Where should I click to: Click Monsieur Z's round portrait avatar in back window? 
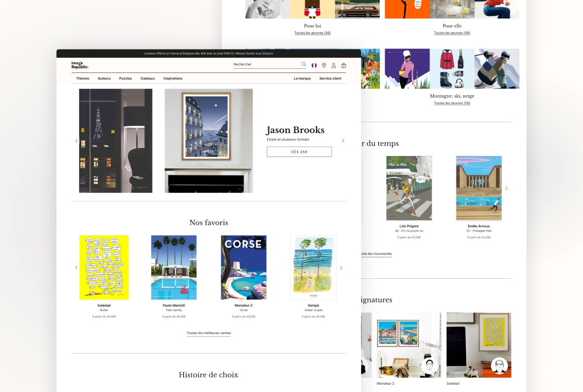coord(429,365)
